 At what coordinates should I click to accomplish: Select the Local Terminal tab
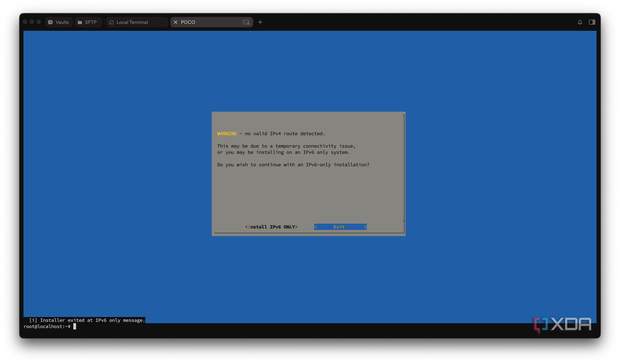137,22
